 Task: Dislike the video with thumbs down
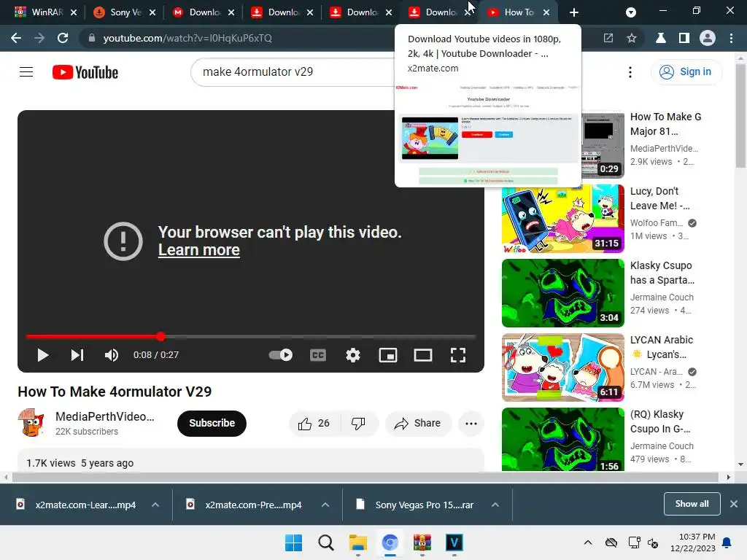[x=358, y=424]
